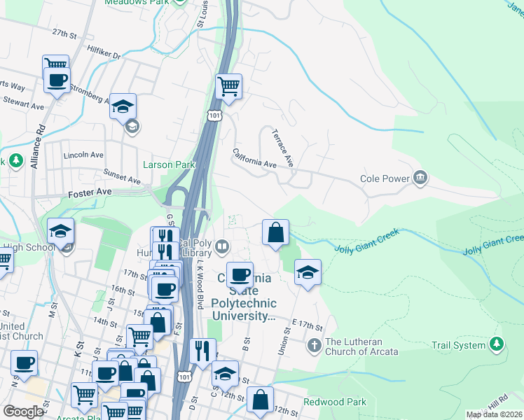Click the Lincoln Ave street label

pyautogui.click(x=83, y=155)
